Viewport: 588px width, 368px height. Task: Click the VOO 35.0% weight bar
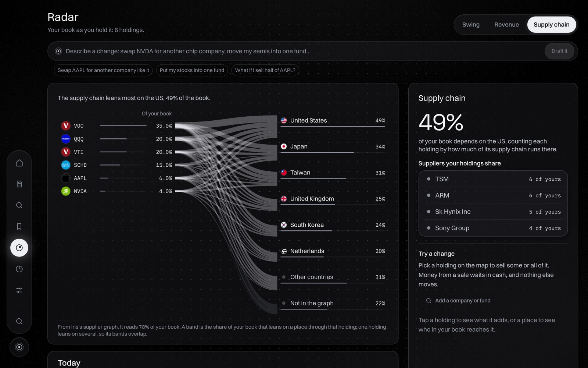[x=123, y=126]
